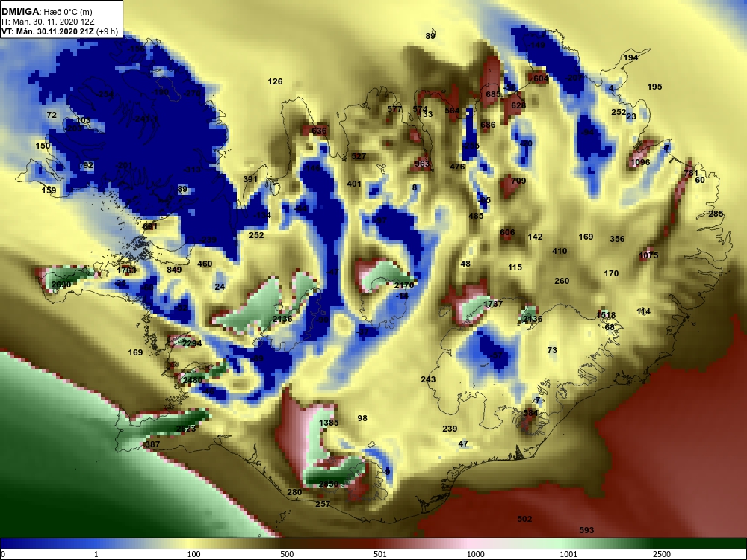Click the legend label 2500
Screen dimensions: 747x560
[x=662, y=554]
